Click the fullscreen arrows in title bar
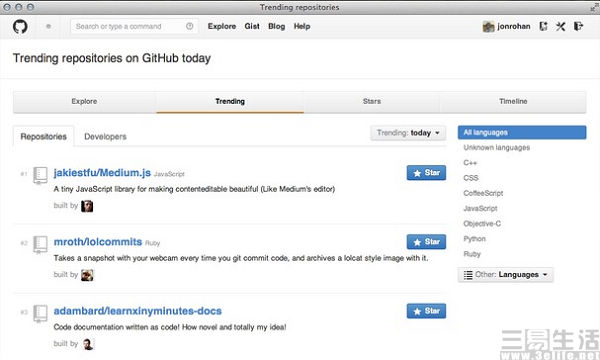This screenshot has width=600, height=360. click(x=594, y=7)
